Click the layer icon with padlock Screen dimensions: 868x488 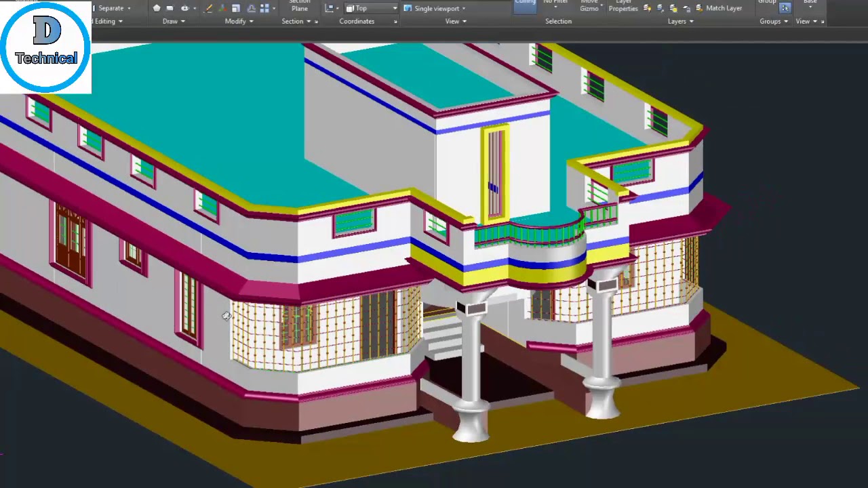tap(686, 8)
